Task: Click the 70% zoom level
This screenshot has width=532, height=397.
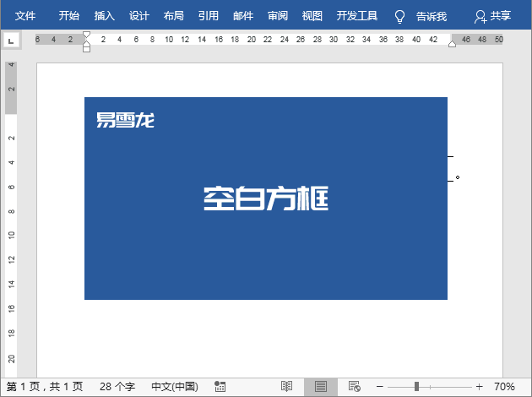Action: tap(504, 387)
